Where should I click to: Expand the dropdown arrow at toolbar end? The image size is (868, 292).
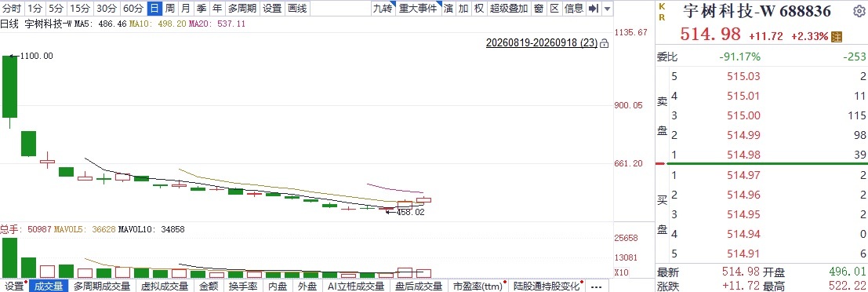tap(608, 9)
